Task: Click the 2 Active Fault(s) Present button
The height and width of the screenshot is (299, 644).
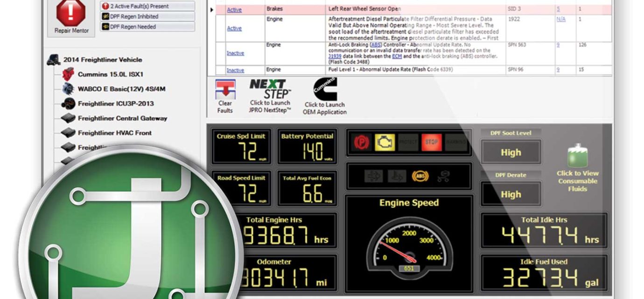Action: pyautogui.click(x=147, y=6)
